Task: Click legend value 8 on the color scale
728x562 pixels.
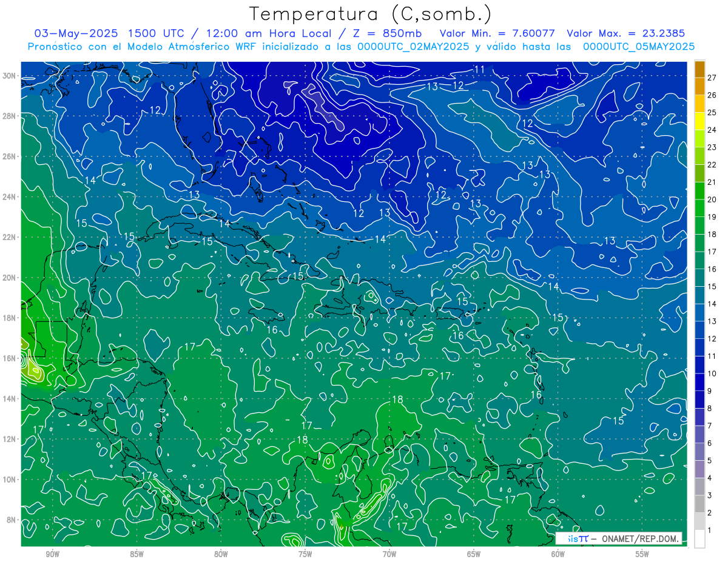Action: [710, 408]
